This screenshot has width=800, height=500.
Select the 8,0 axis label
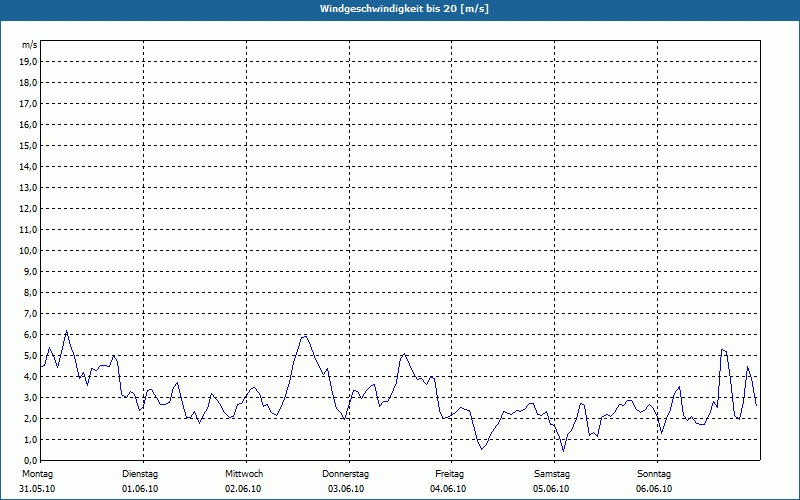[31, 292]
